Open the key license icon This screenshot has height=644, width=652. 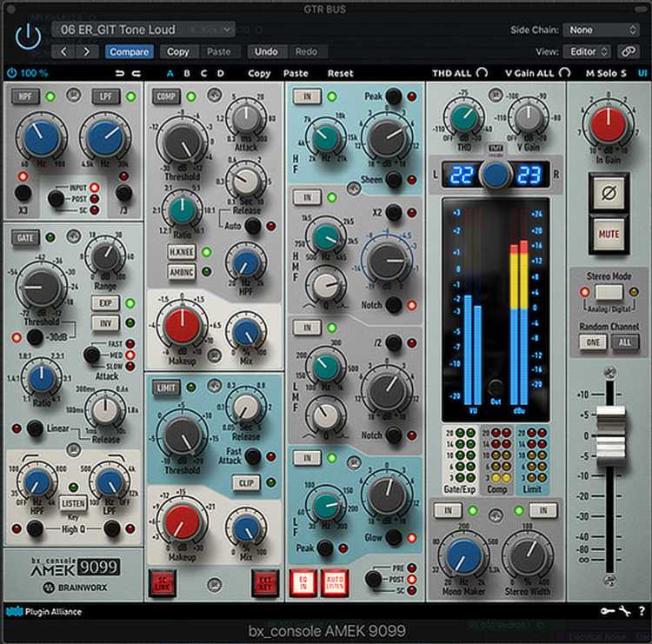point(607,611)
